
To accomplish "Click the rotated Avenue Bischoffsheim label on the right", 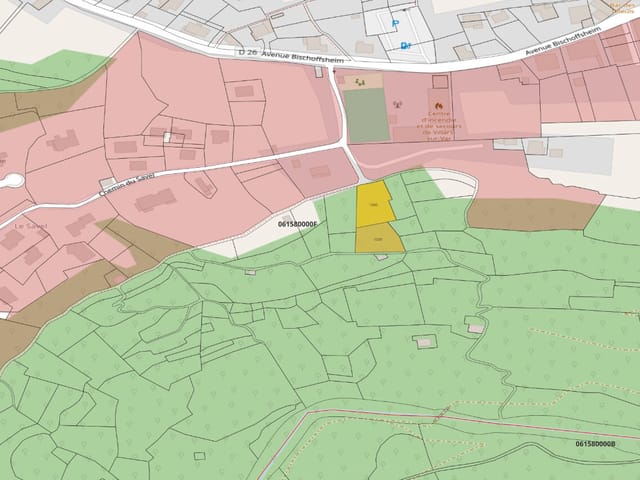I will click(564, 41).
